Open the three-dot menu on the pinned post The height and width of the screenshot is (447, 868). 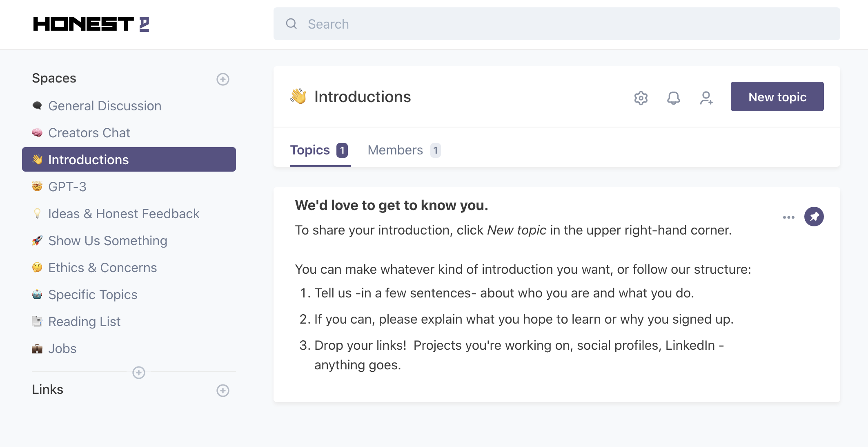click(x=789, y=217)
